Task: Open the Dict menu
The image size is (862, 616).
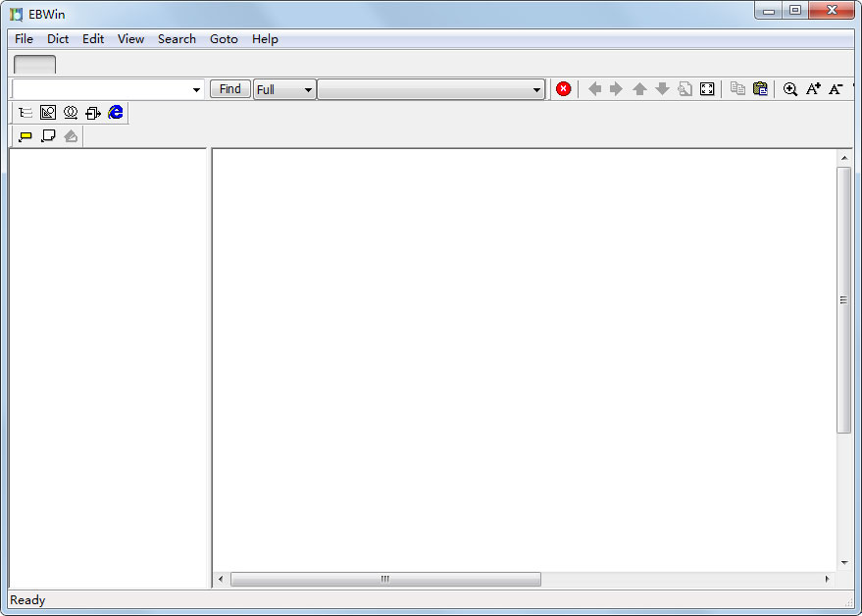Action: point(57,38)
